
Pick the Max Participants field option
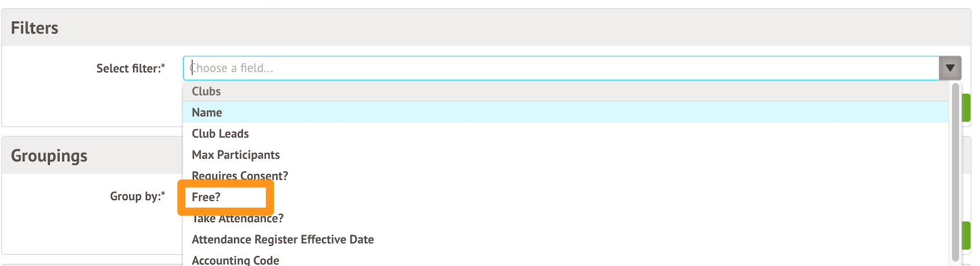(x=236, y=155)
